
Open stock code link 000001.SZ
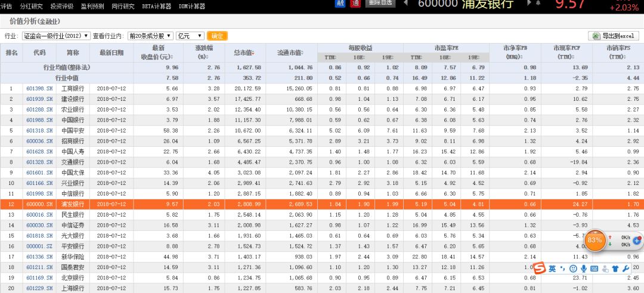click(39, 246)
